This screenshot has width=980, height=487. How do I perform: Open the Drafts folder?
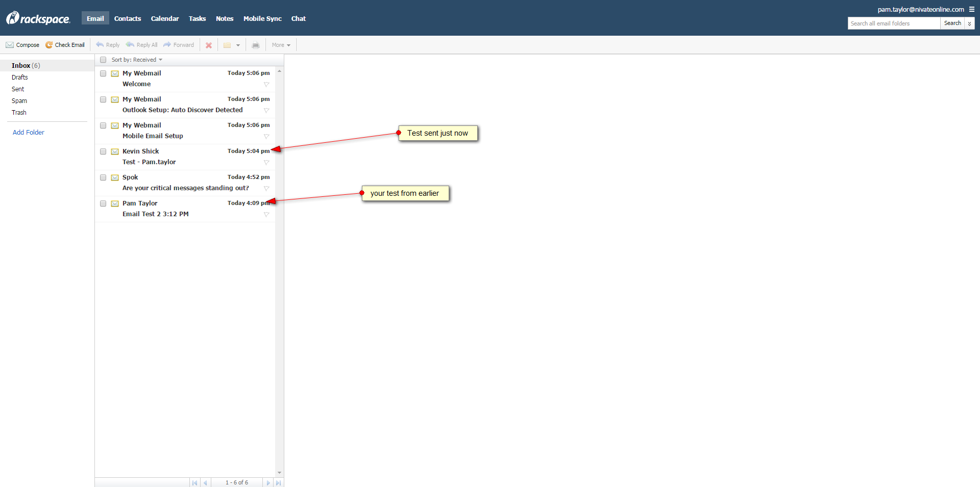coord(20,78)
